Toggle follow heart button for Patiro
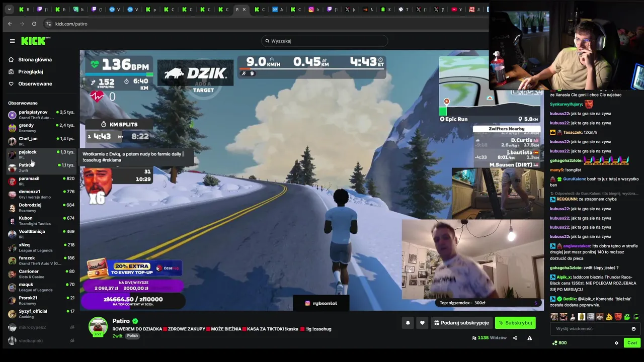This screenshot has width=644, height=362. point(423,323)
